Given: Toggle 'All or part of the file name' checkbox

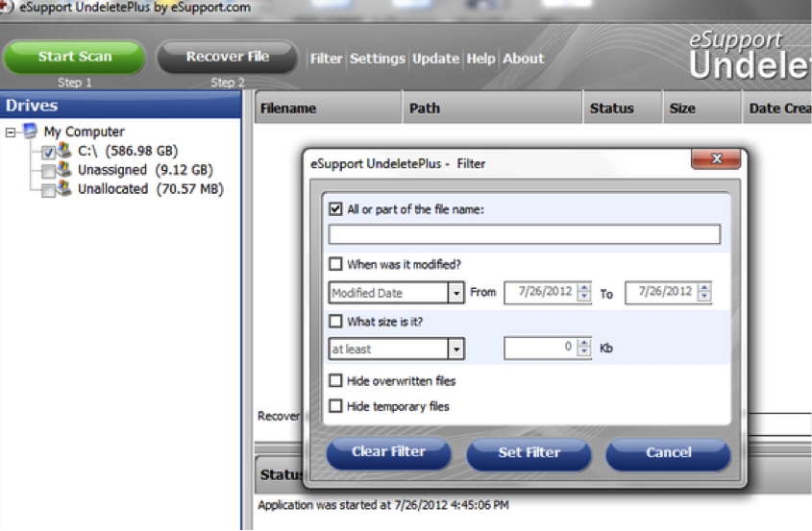Looking at the screenshot, I should click(x=335, y=209).
